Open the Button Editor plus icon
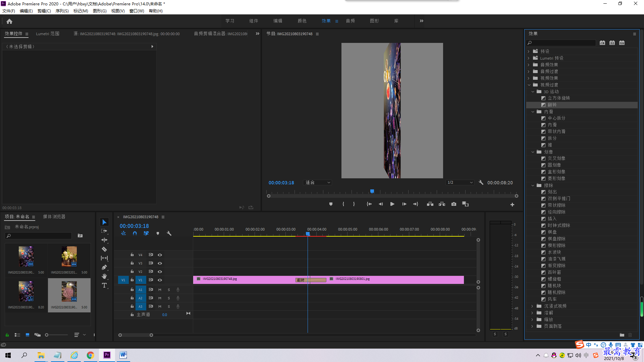Screen dimensions: 644x362 coord(512,204)
